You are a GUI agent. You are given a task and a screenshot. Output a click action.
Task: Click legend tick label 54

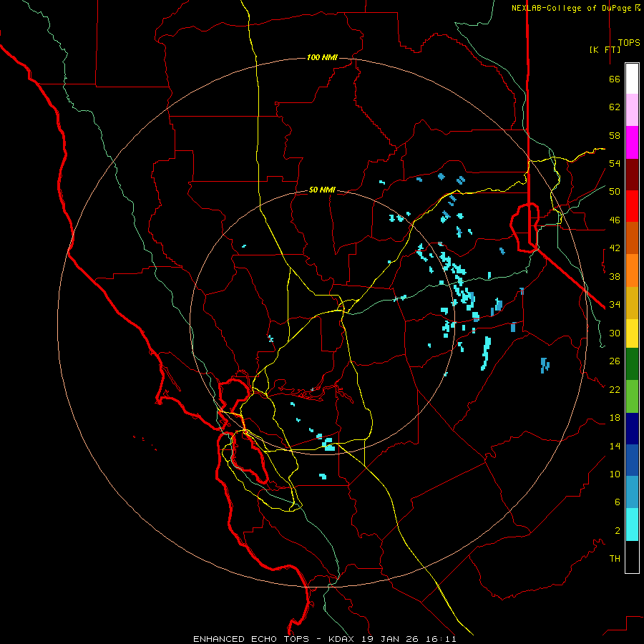coord(615,163)
